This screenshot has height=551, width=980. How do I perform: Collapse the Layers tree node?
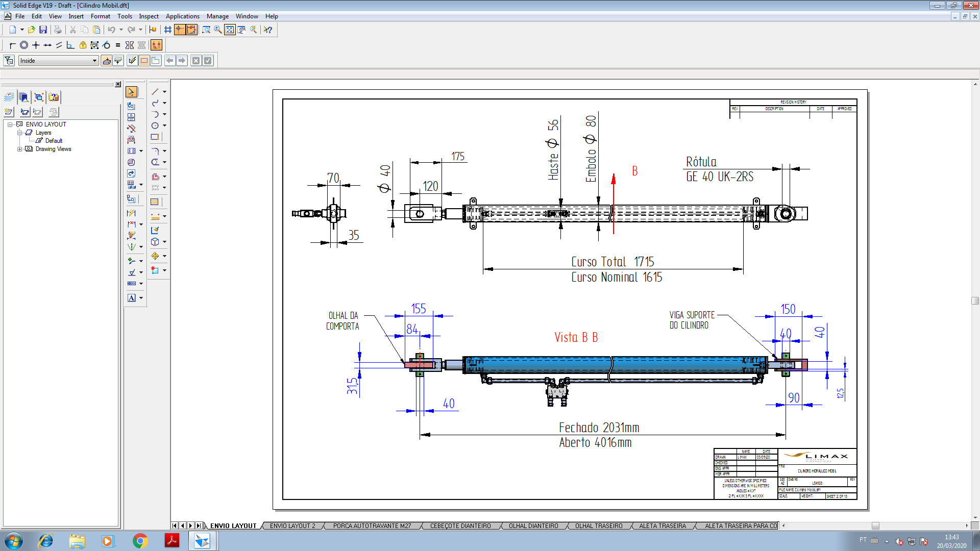pos(19,133)
